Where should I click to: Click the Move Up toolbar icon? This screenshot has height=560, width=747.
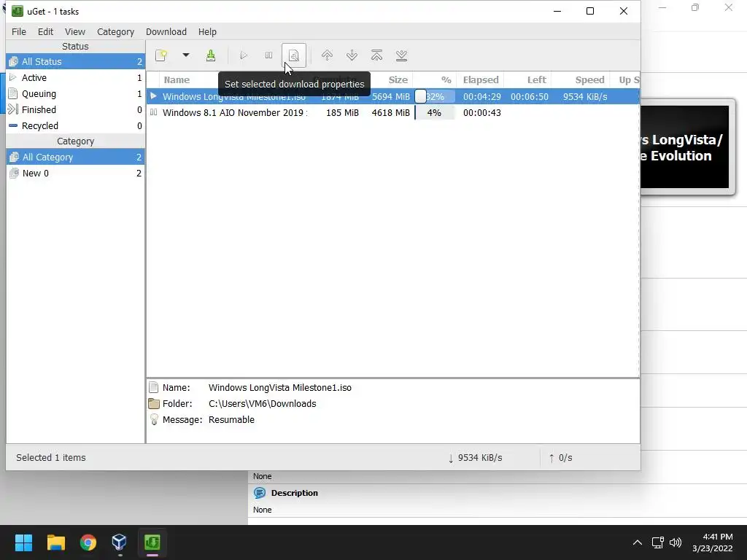point(327,55)
